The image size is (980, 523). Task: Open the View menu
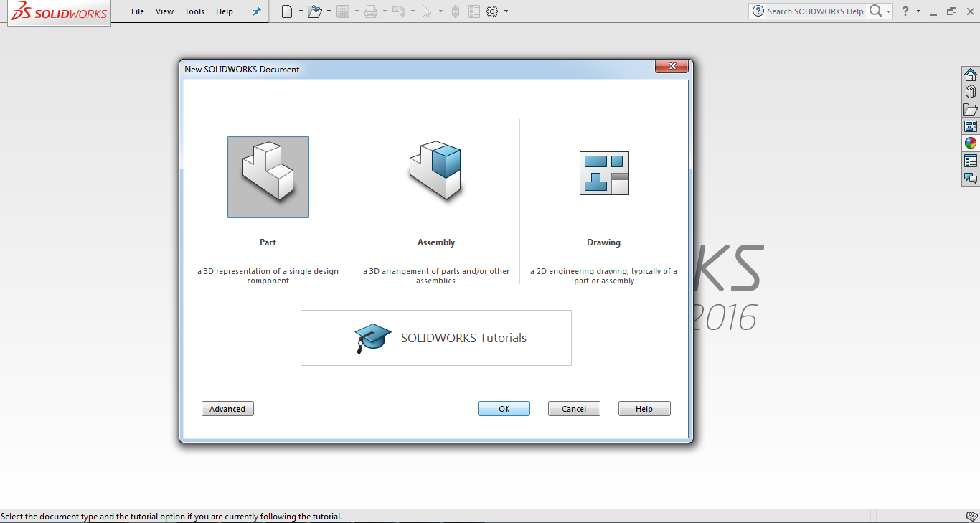[165, 11]
